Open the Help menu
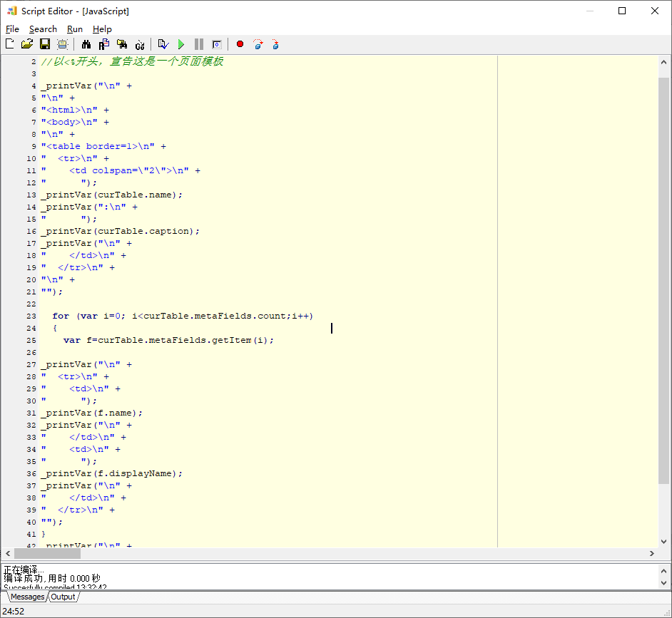The width and height of the screenshot is (672, 618). (x=102, y=29)
